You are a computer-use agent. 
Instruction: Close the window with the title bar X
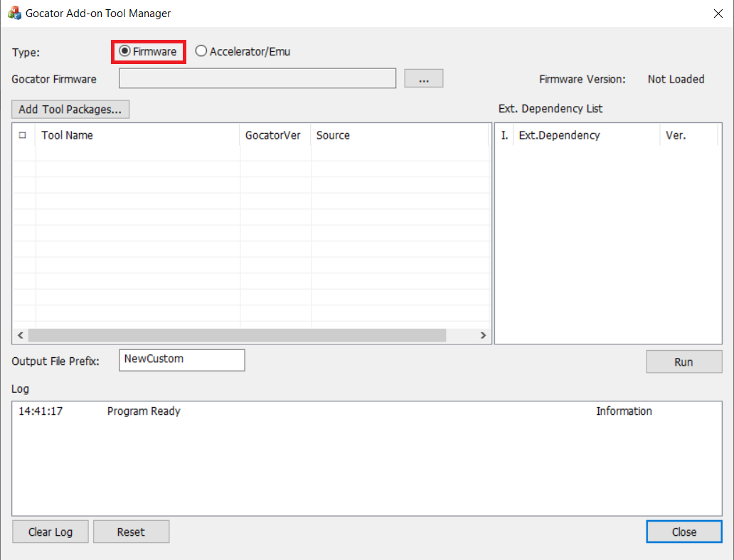click(x=718, y=14)
